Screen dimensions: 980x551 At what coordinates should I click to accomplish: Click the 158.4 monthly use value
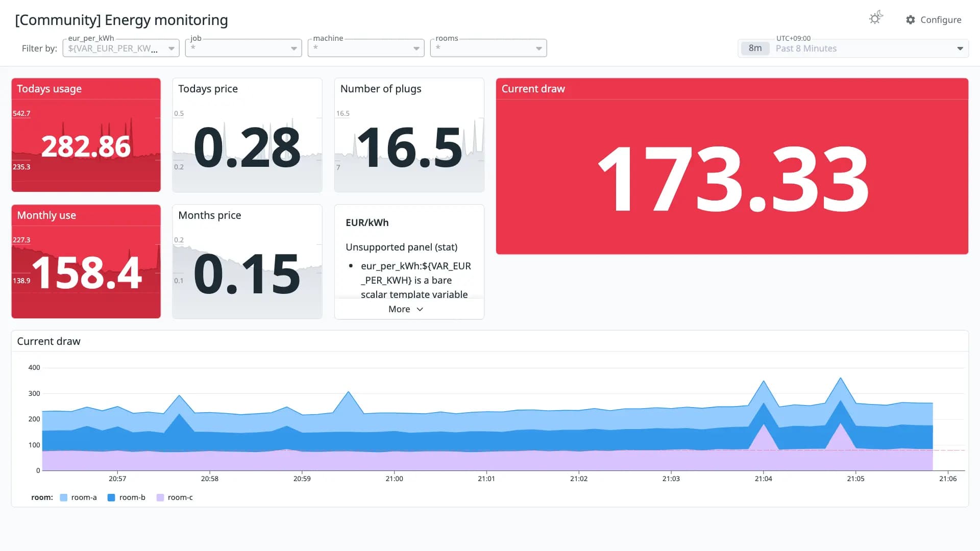tap(87, 273)
